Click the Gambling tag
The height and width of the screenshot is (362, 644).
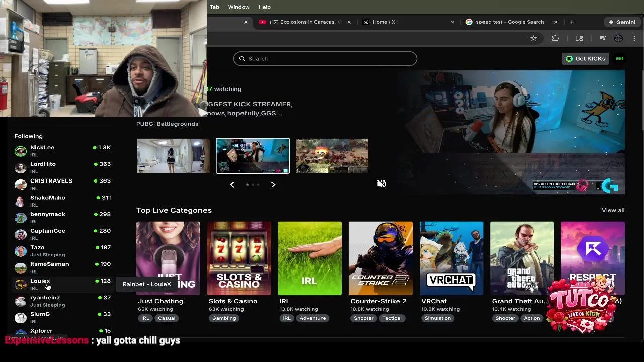pos(224,318)
